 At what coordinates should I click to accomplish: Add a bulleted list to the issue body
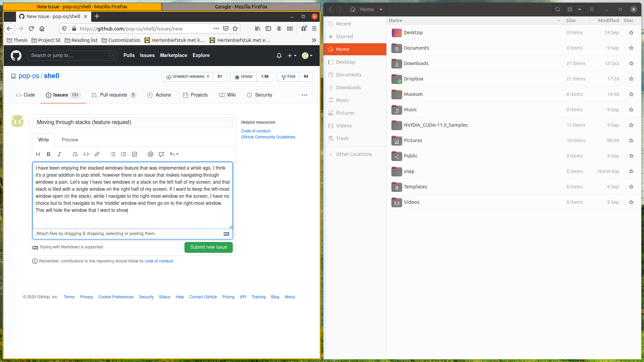113,154
